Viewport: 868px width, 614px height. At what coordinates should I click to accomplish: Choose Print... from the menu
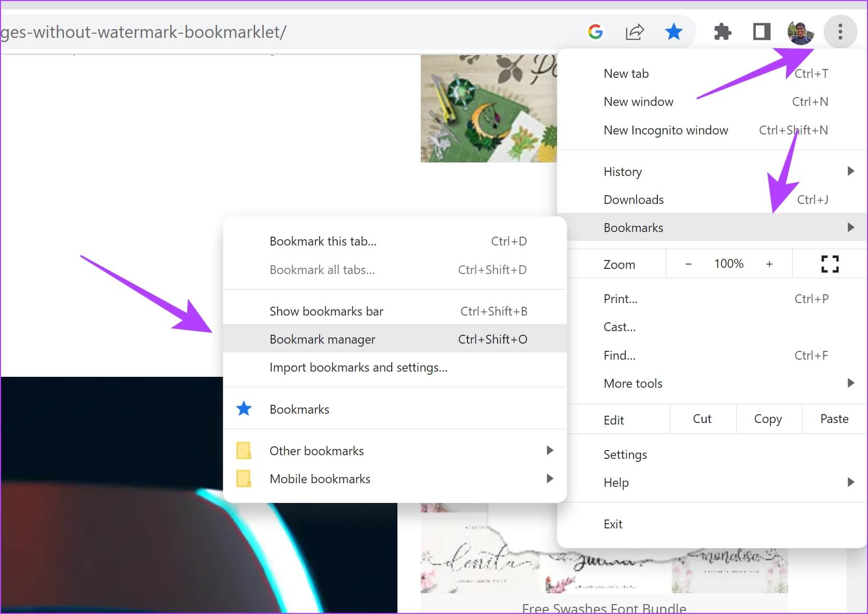pyautogui.click(x=712, y=299)
